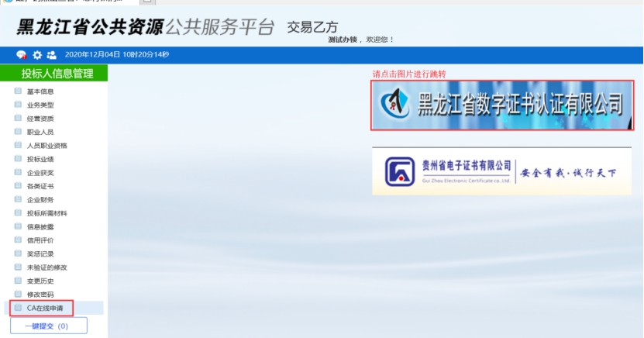Select 人员职业资格 menu entry

46,146
